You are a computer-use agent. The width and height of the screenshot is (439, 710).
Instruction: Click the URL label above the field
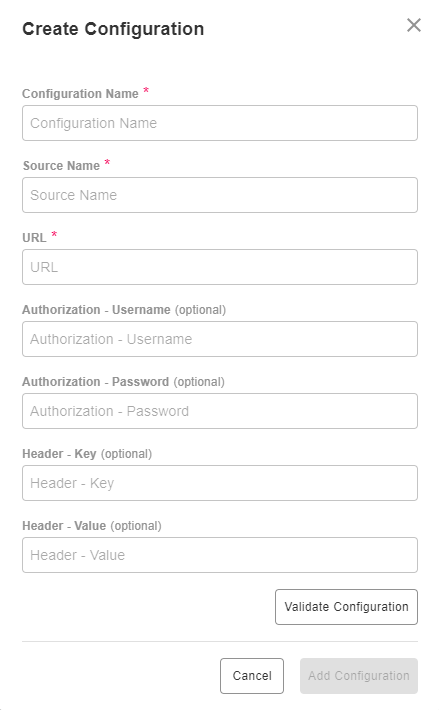tap(34, 238)
